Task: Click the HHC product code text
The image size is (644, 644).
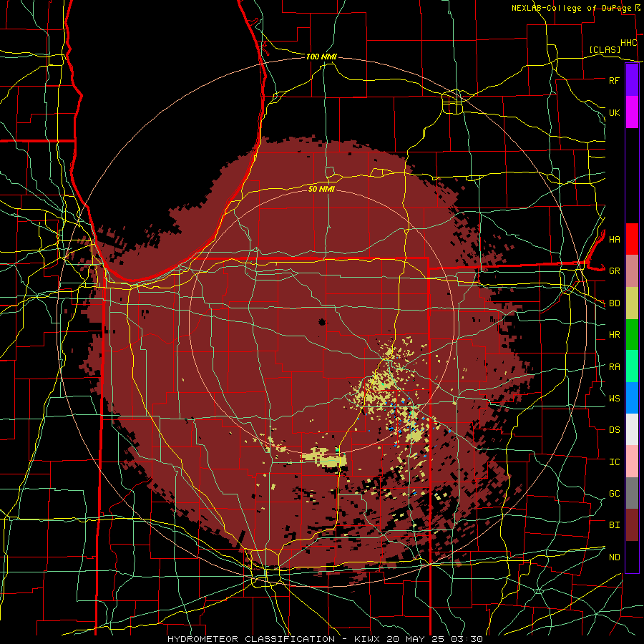Action: pos(628,43)
